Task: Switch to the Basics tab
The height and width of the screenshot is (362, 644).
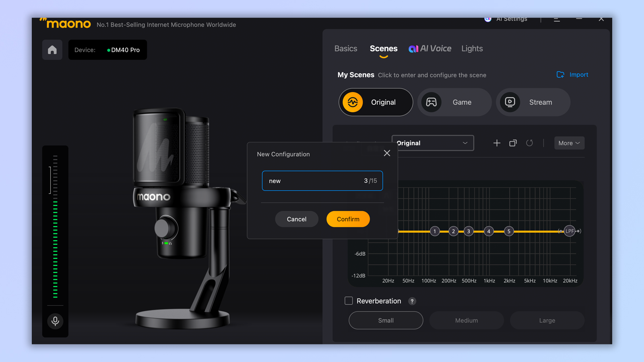Action: (x=345, y=48)
